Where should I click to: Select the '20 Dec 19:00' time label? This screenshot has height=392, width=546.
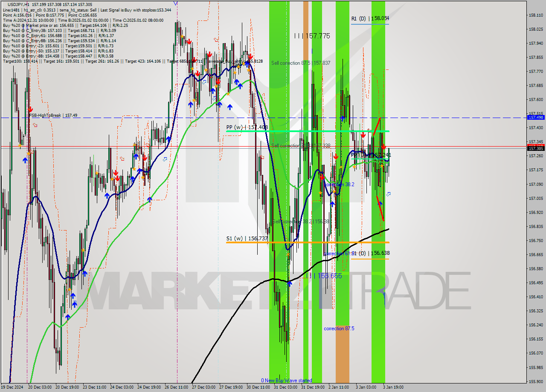(67, 387)
